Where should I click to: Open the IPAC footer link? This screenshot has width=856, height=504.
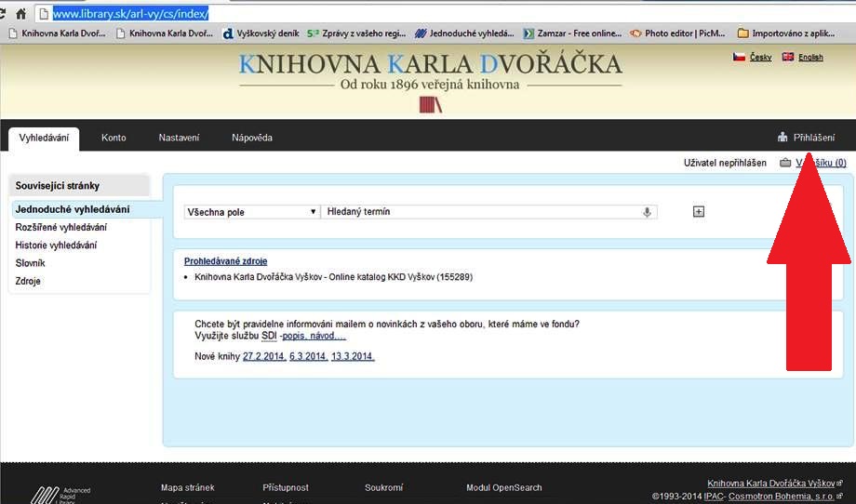(714, 497)
